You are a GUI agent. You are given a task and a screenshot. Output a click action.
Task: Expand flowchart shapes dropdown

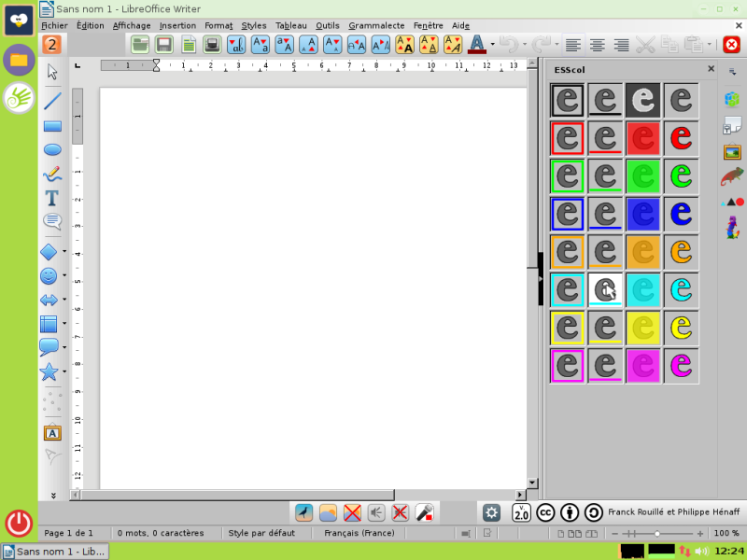coord(64,323)
